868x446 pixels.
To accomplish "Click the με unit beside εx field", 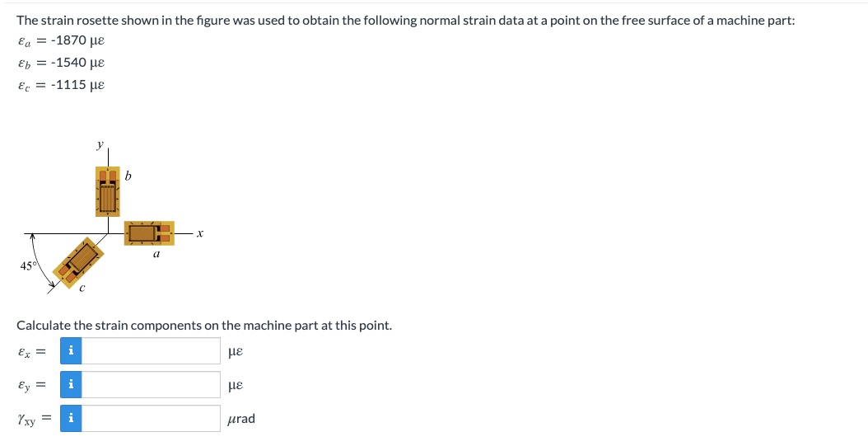I will click(x=236, y=352).
